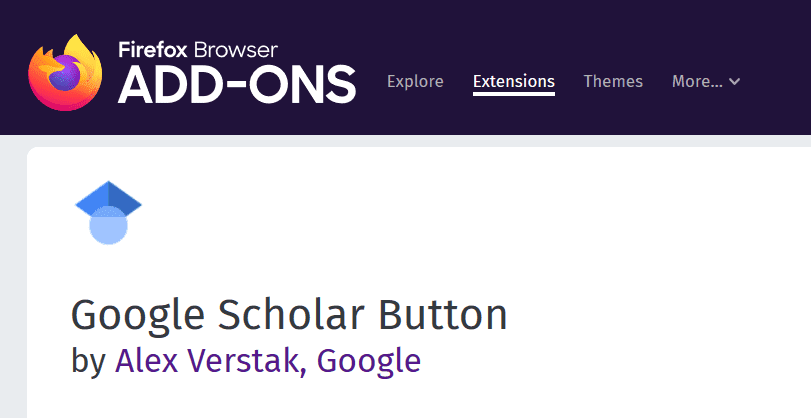Click the chevron arrow beside More
The height and width of the screenshot is (418, 811).
(734, 81)
